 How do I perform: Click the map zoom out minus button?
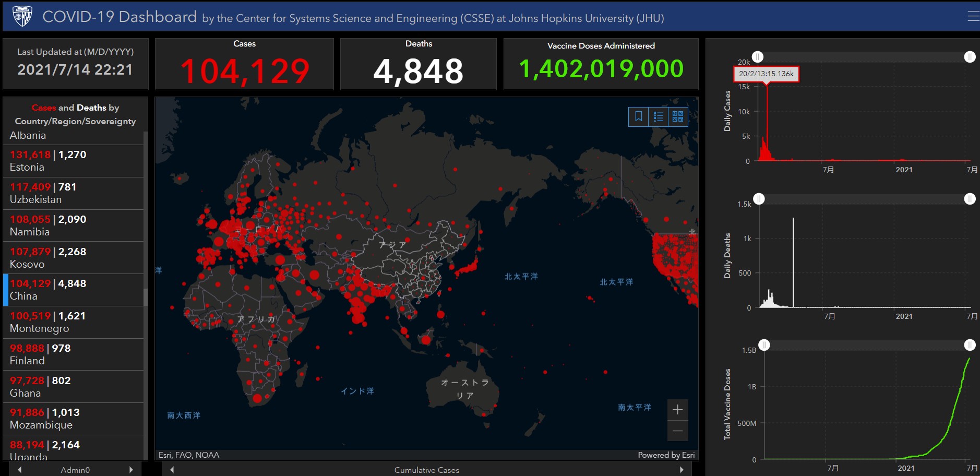(677, 431)
